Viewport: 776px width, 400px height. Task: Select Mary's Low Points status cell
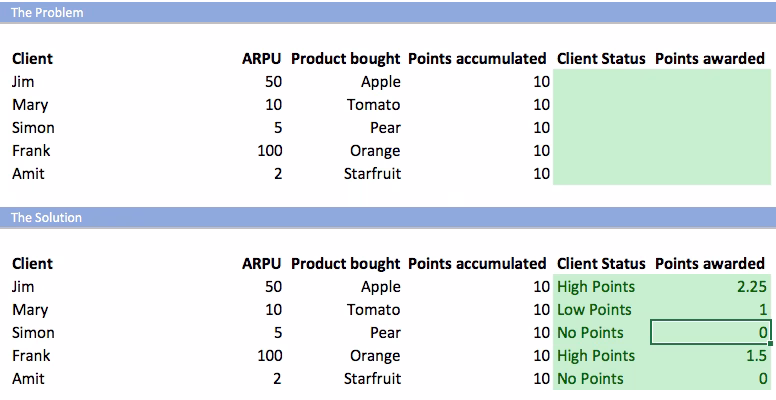click(601, 309)
